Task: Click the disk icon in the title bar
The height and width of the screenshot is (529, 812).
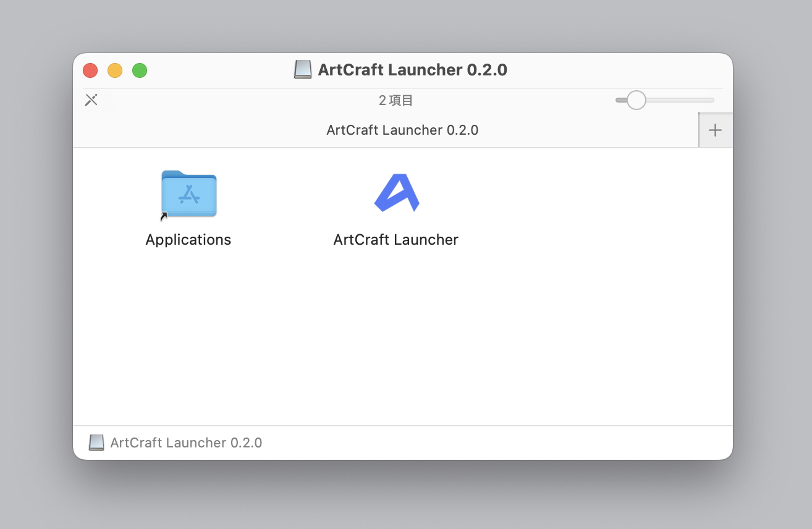Action: pyautogui.click(x=303, y=70)
